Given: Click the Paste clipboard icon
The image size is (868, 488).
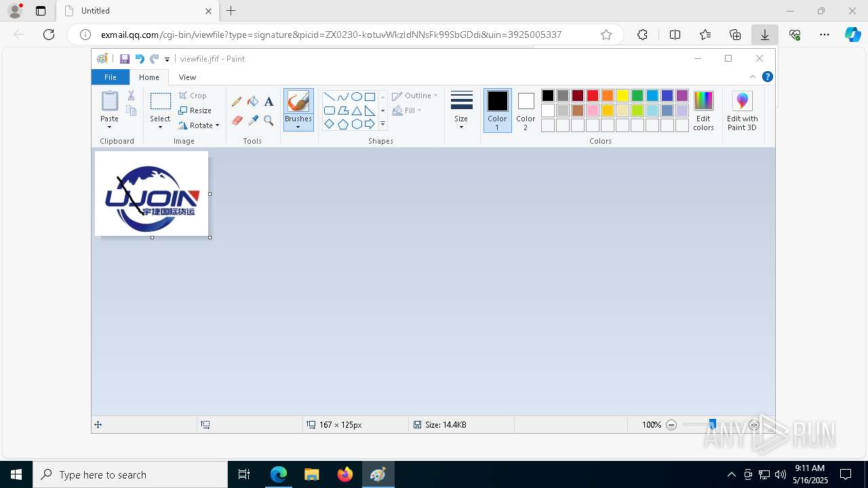Looking at the screenshot, I should click(109, 101).
